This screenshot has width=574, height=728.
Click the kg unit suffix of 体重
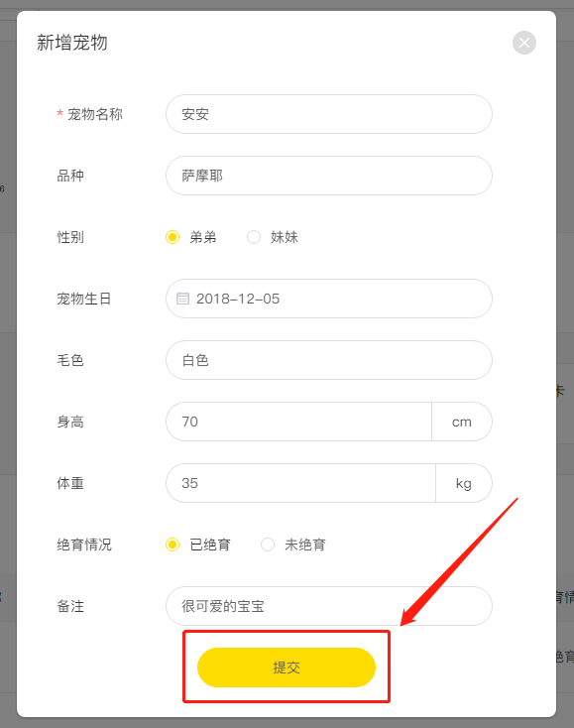(464, 483)
